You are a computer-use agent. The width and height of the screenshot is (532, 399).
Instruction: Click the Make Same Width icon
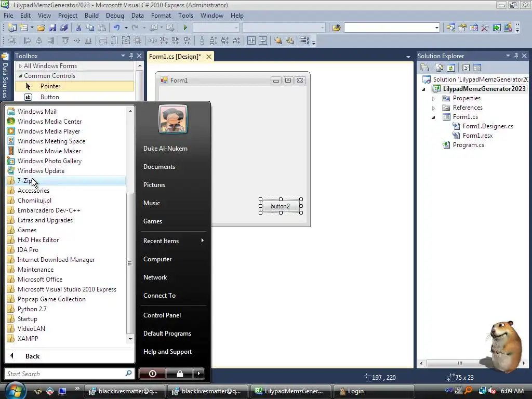103,41
